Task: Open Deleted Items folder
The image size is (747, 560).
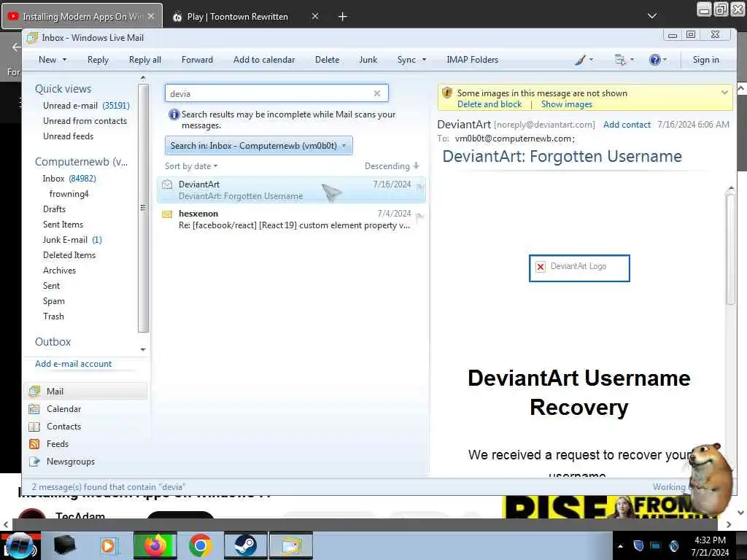Action: pyautogui.click(x=69, y=254)
